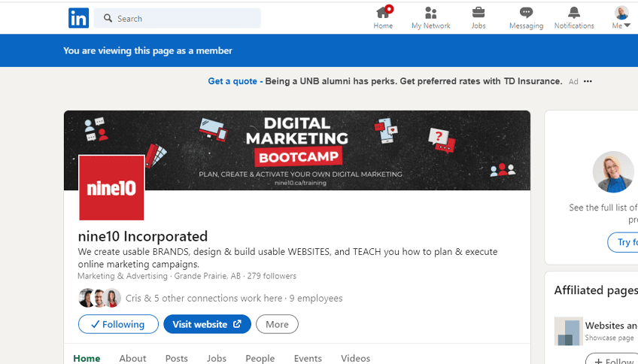Open the Notifications bell icon
The height and width of the screenshot is (364, 638).
click(x=573, y=13)
